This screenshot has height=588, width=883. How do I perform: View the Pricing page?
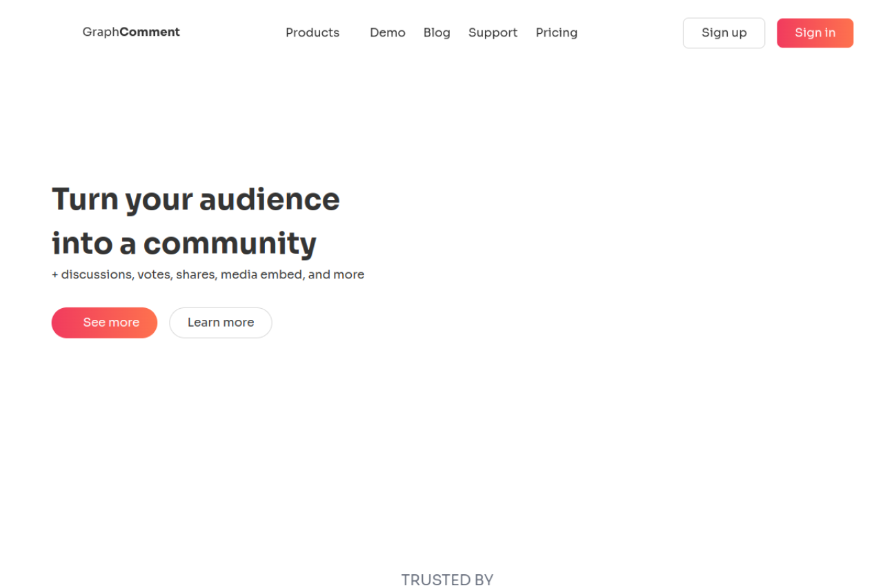click(556, 32)
